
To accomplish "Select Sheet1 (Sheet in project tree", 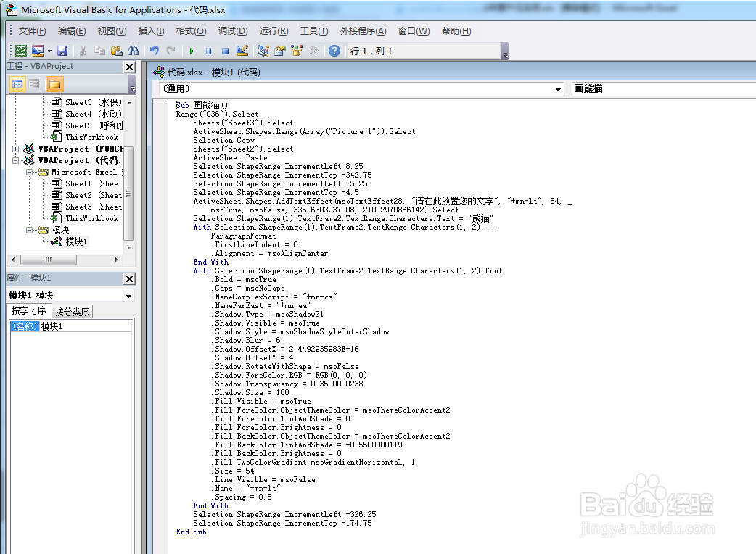I will [x=88, y=183].
